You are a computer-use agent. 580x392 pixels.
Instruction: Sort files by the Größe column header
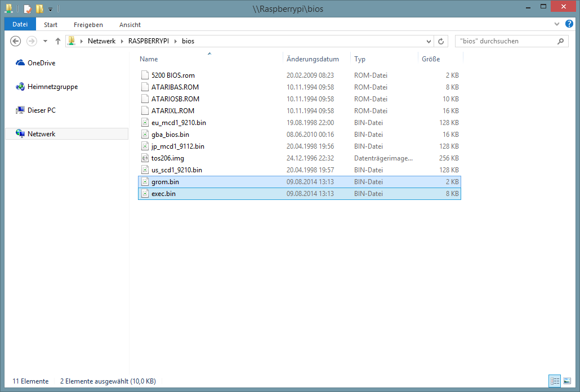coord(431,59)
